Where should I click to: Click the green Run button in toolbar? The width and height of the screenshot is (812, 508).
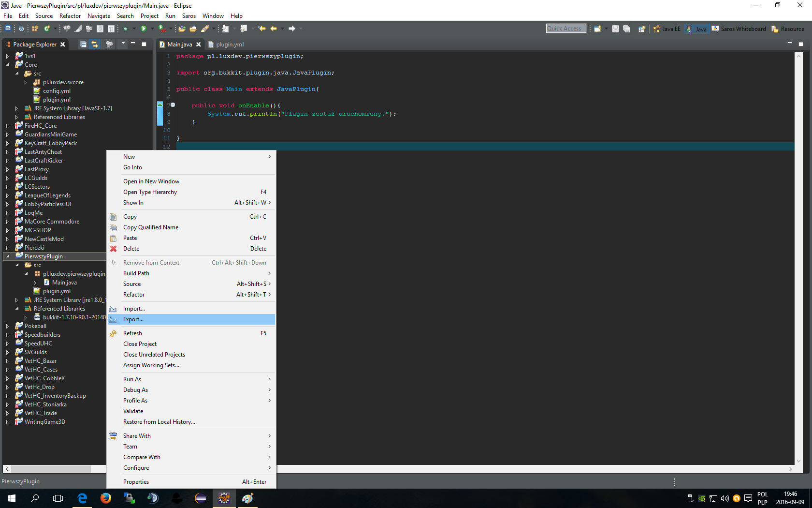pyautogui.click(x=144, y=29)
